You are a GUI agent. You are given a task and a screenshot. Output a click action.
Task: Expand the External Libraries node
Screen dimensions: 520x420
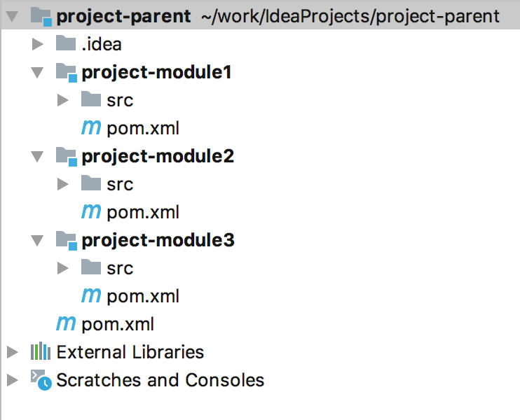[x=12, y=351]
